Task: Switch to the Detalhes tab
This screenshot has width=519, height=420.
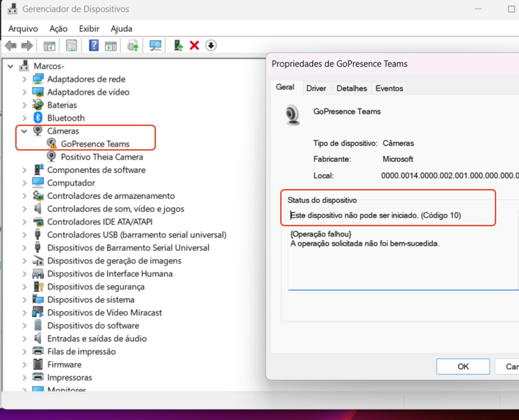Action: point(352,88)
